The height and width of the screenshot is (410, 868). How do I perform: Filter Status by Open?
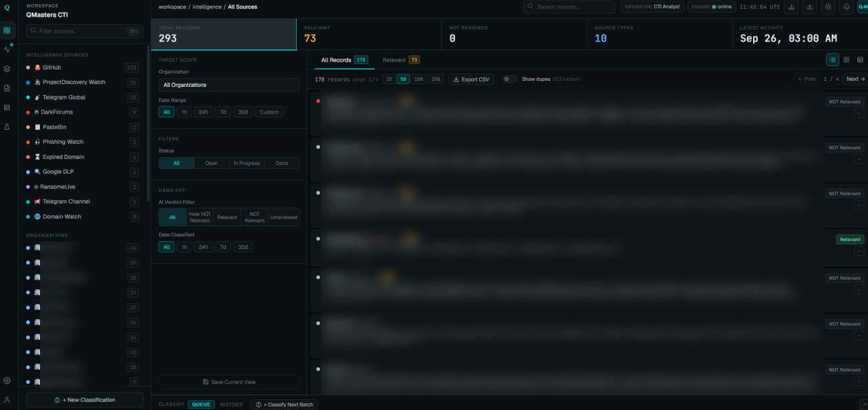point(211,163)
